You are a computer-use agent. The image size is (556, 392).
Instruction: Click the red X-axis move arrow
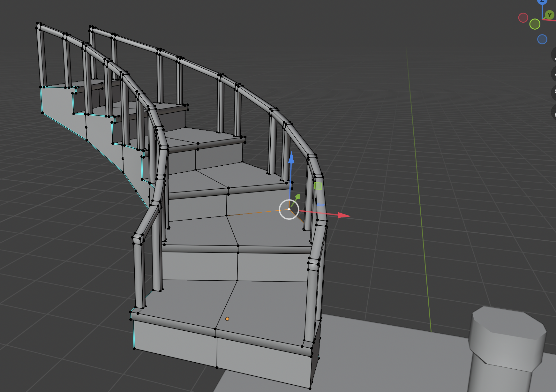(x=343, y=215)
